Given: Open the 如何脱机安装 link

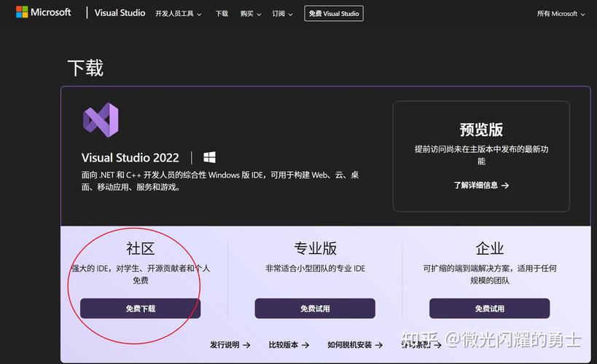Looking at the screenshot, I should click(355, 345).
